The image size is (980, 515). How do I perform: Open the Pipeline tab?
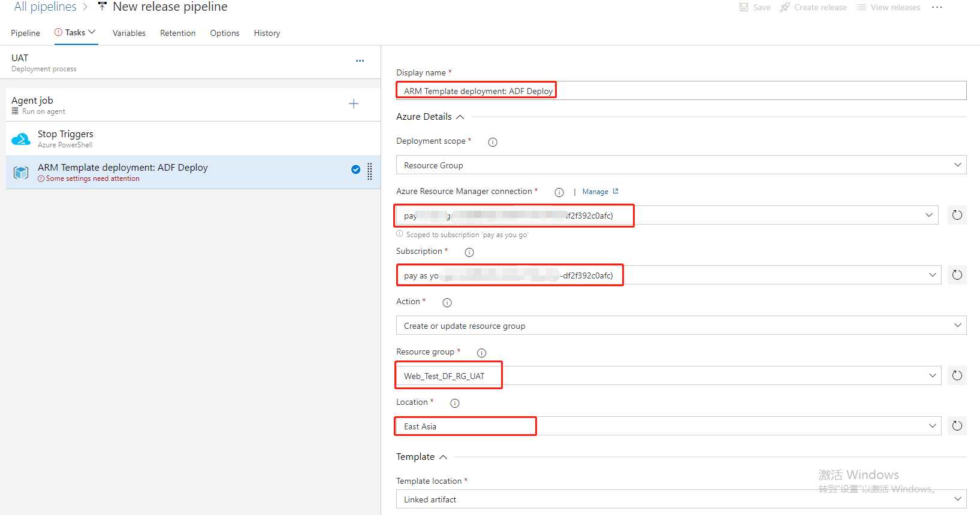click(x=25, y=33)
